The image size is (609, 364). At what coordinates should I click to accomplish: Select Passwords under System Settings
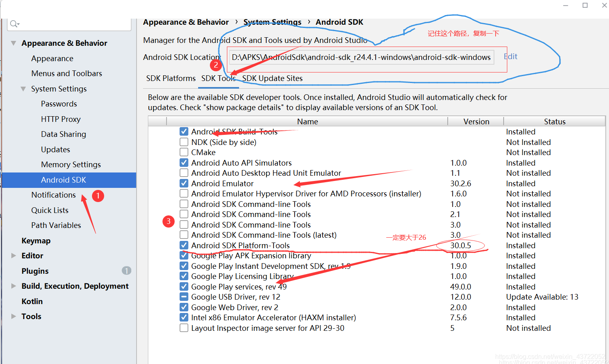[59, 104]
